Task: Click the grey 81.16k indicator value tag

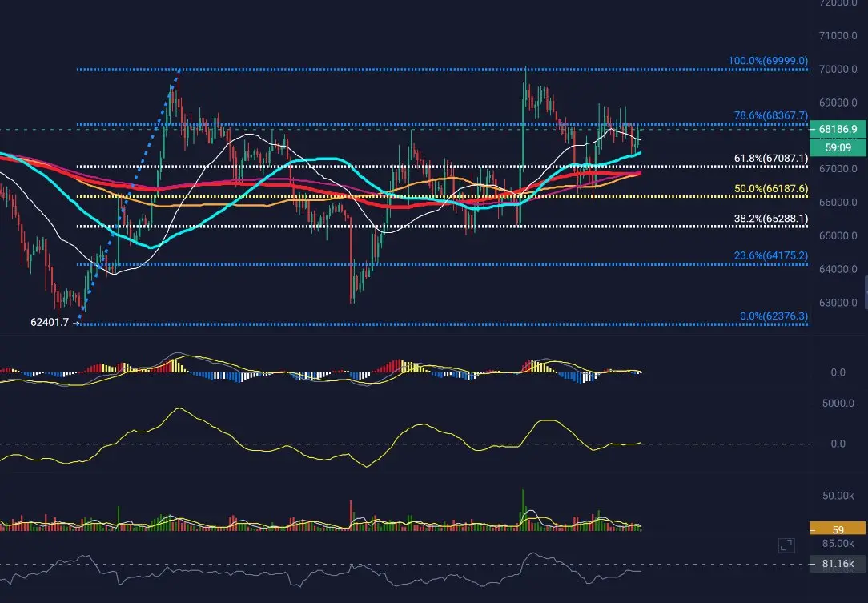Action: click(x=838, y=564)
